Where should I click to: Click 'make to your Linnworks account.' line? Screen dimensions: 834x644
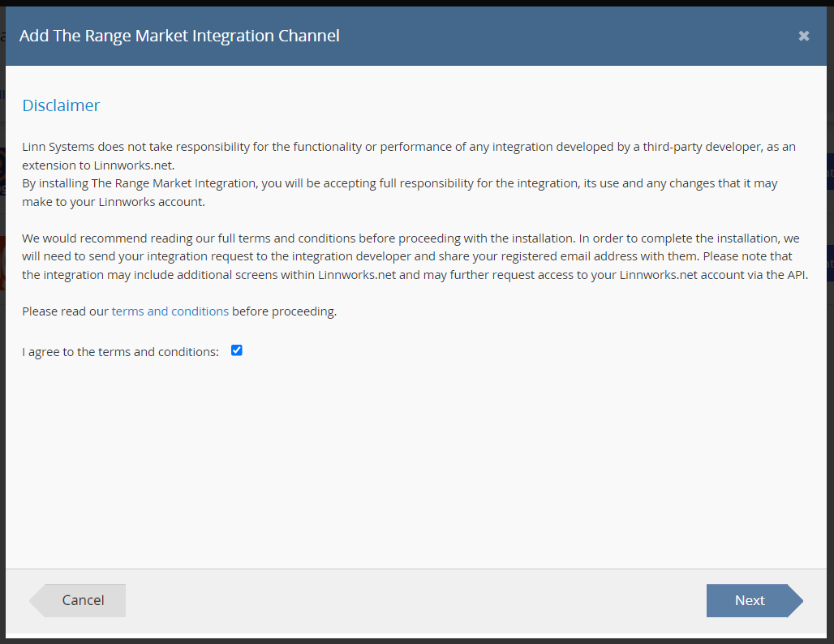[114, 202]
